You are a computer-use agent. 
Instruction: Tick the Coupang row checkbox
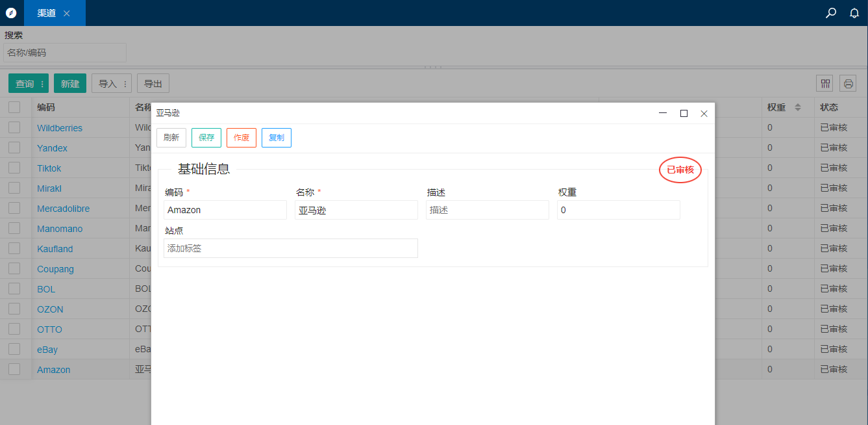[x=14, y=268]
